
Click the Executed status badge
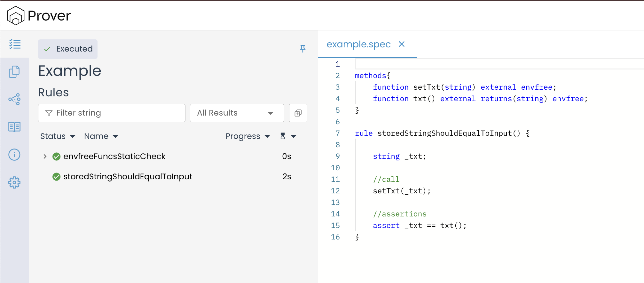(68, 49)
